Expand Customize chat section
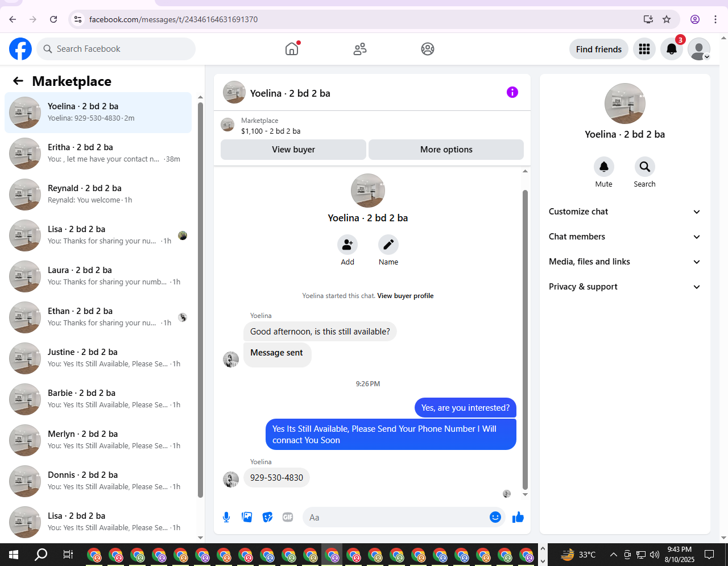 (624, 212)
